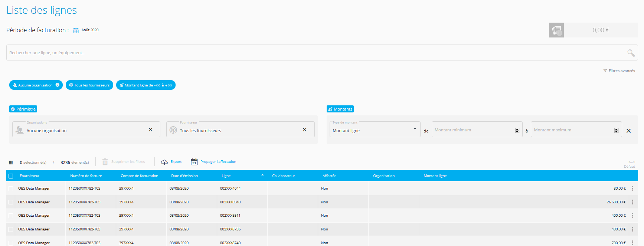Open the Fournisseur selector field

(x=238, y=130)
